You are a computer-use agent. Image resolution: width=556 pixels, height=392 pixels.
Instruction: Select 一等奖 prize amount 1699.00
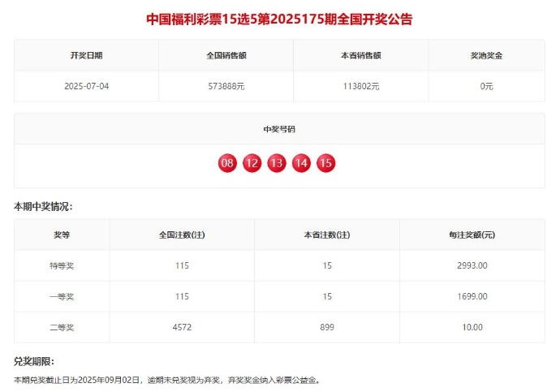tap(472, 296)
